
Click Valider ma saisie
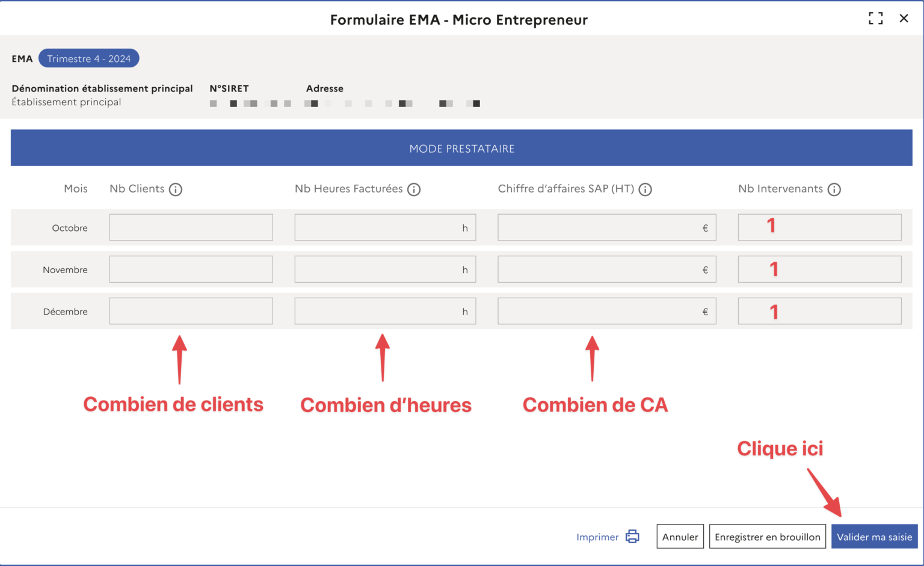873,537
